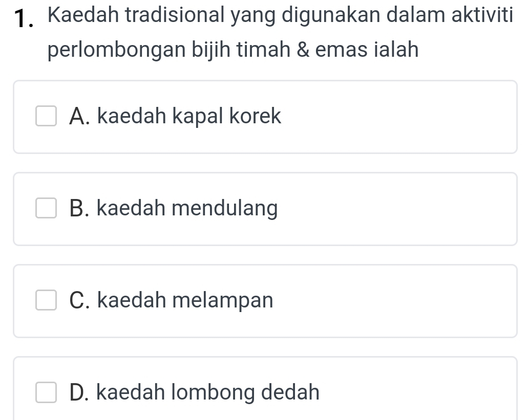Click the 'B. kaedah mendulang' label text
Viewport: 527px width, 420px height.
coord(173,209)
